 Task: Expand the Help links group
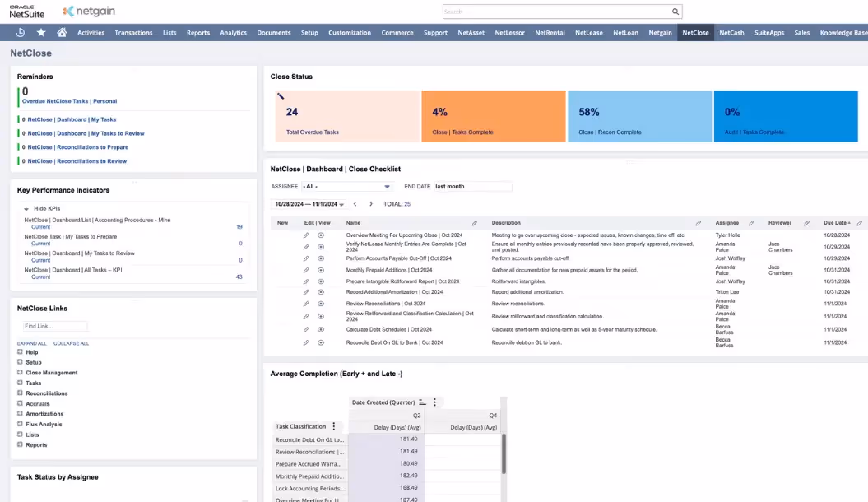pos(20,352)
